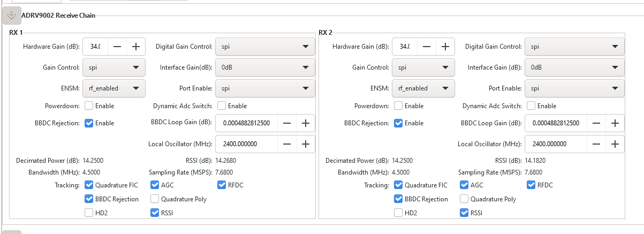Screen dimensions: 644x234
Task: Decrease RX 2 BBDC Loop Gain
Action: tap(596, 123)
